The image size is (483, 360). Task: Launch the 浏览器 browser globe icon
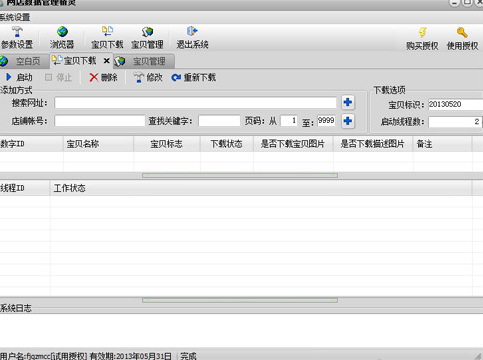pyautogui.click(x=62, y=37)
